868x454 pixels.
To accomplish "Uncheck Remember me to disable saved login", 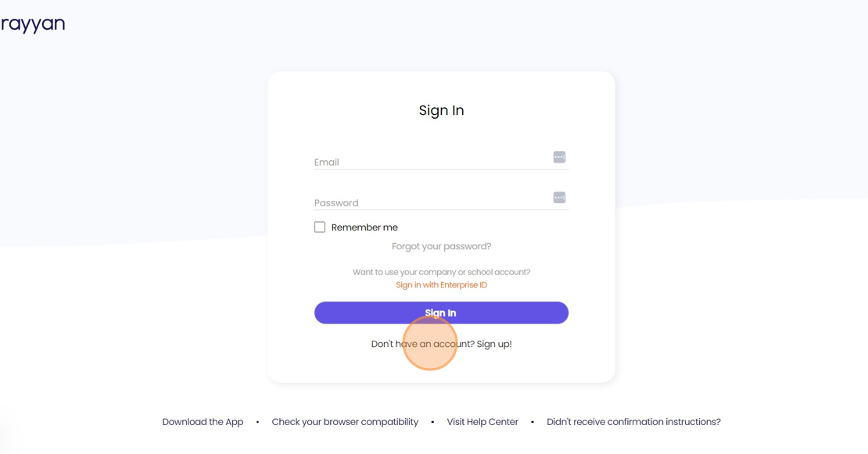I will click(320, 227).
